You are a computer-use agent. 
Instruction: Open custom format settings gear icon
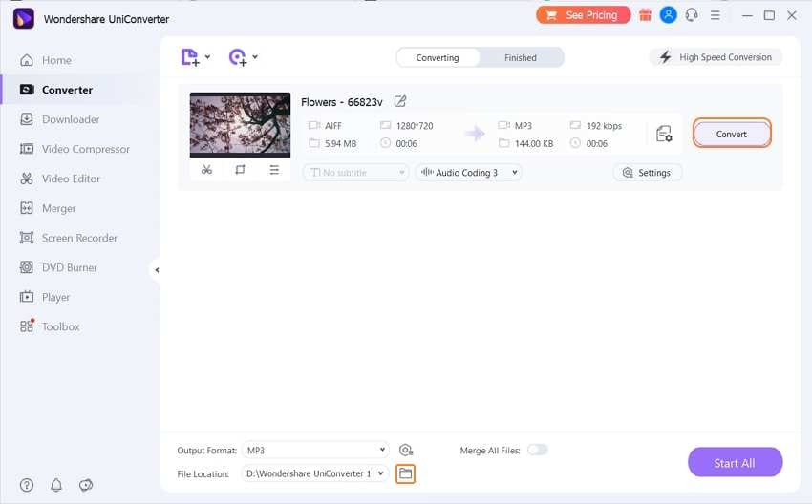click(x=406, y=451)
